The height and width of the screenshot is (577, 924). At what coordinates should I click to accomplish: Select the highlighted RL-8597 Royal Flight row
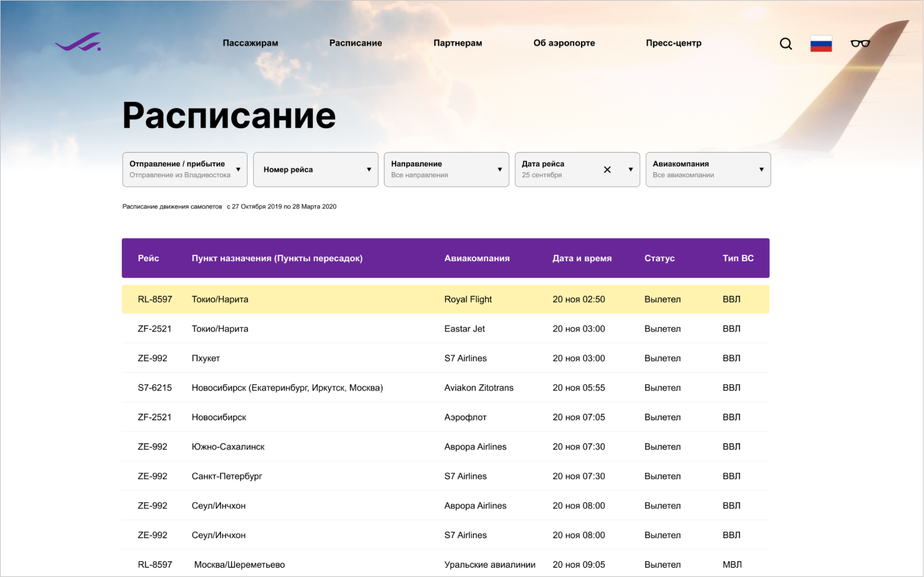[445, 299]
